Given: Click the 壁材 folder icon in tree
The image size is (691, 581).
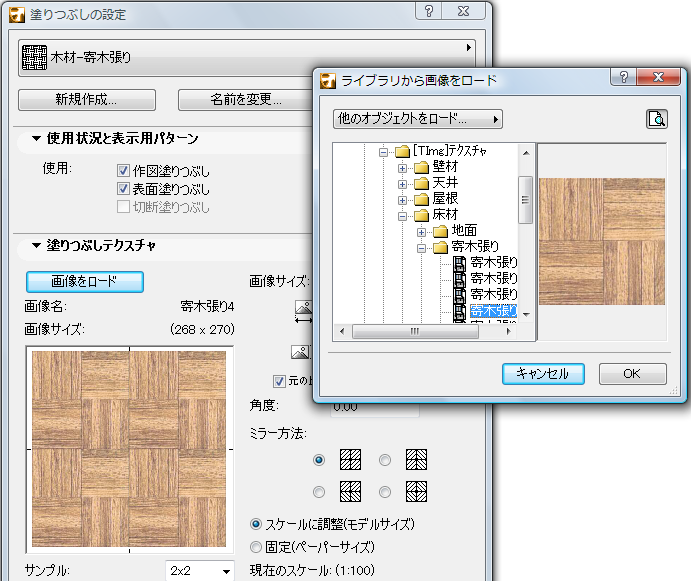Looking at the screenshot, I should click(x=422, y=167).
